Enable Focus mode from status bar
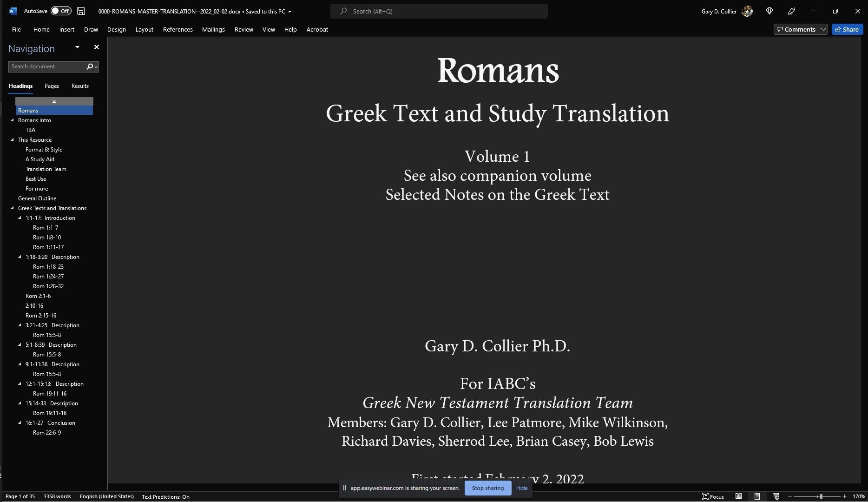 (713, 497)
